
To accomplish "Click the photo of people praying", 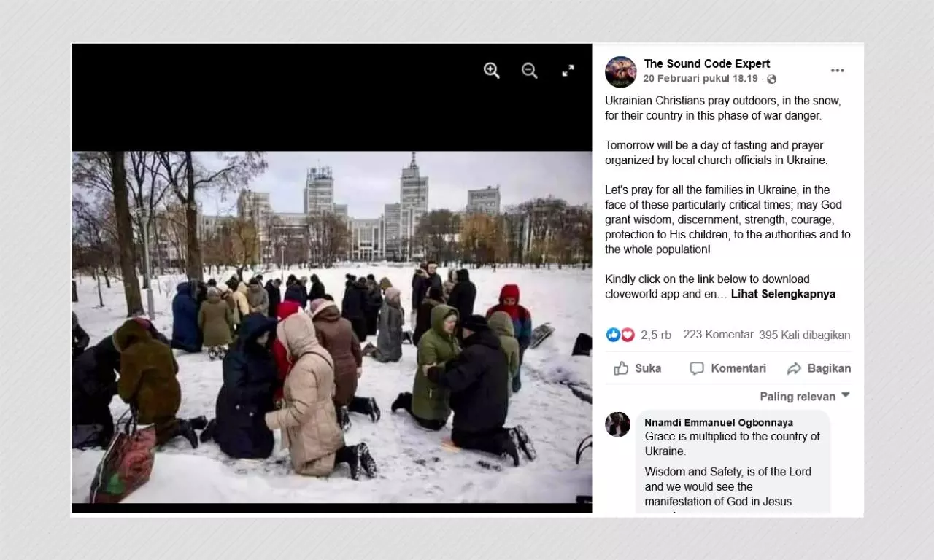I will pos(331,327).
